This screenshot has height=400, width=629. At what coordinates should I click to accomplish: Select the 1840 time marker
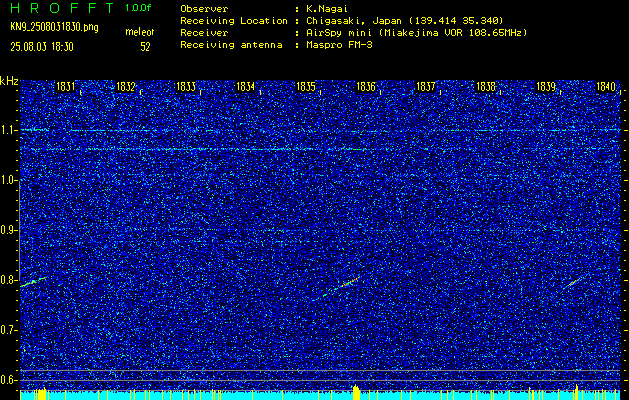point(606,86)
